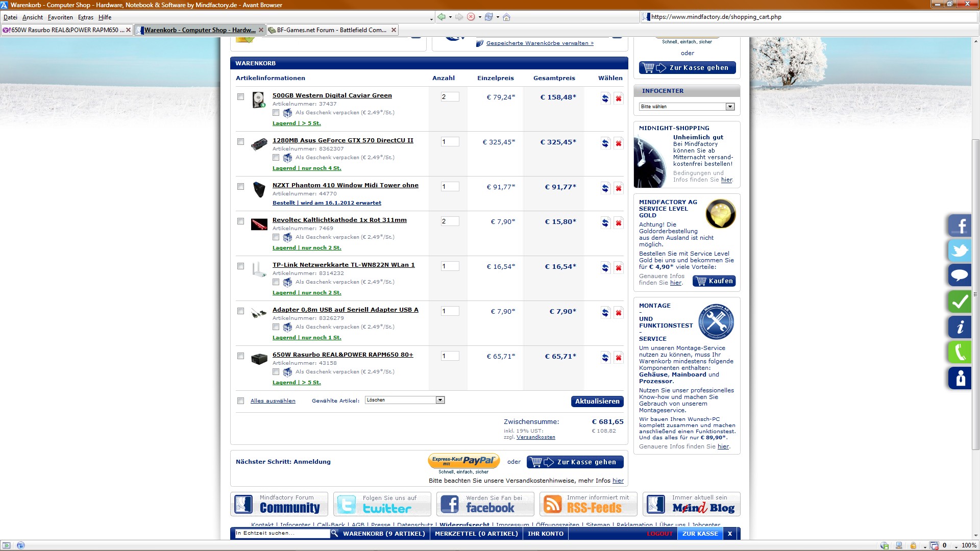This screenshot has width=980, height=551.
Task: Select checkbox for 500GB Western Digital Caviar Green
Action: pyautogui.click(x=240, y=96)
